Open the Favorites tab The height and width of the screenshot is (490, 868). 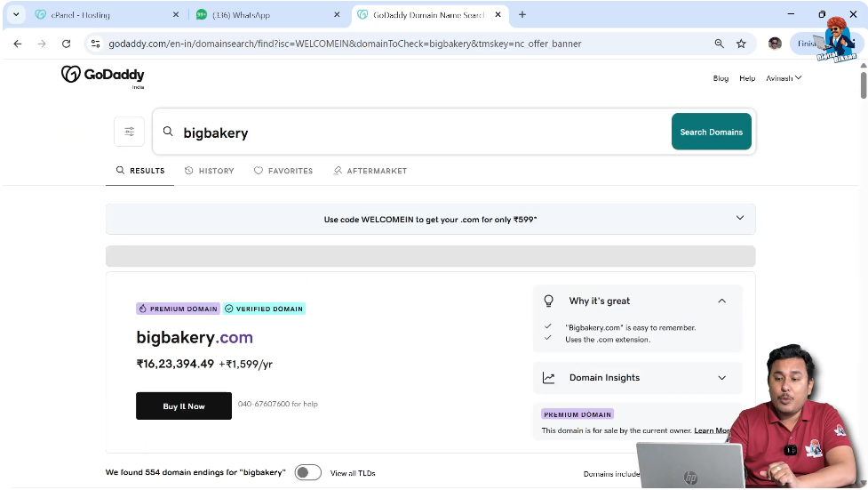[x=283, y=171]
